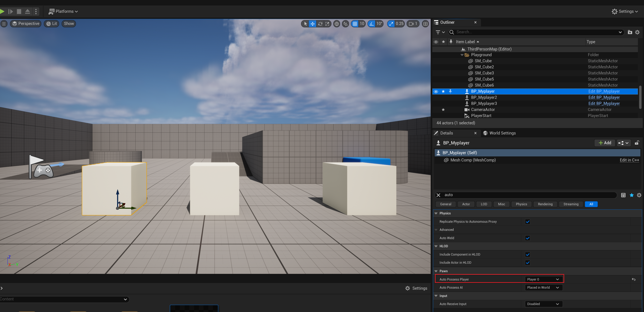Click the viewport layout maximize icon
Image resolution: width=644 pixels, height=312 pixels.
(x=425, y=24)
